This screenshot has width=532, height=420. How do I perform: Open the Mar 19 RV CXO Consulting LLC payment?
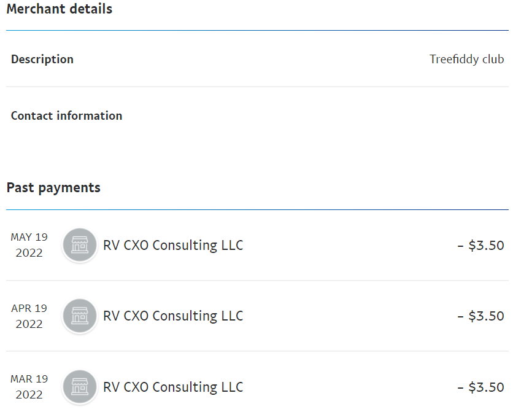[x=173, y=387]
